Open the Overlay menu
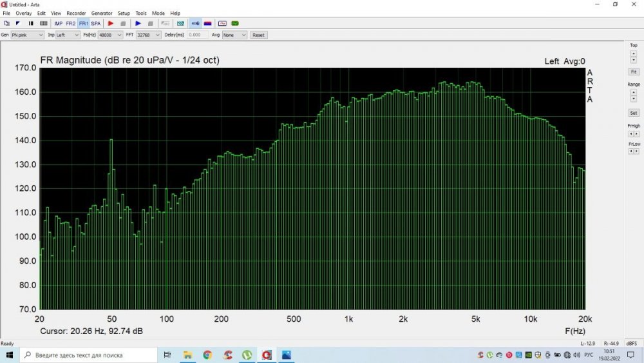Viewport: 644px width, 363px height. point(23,13)
